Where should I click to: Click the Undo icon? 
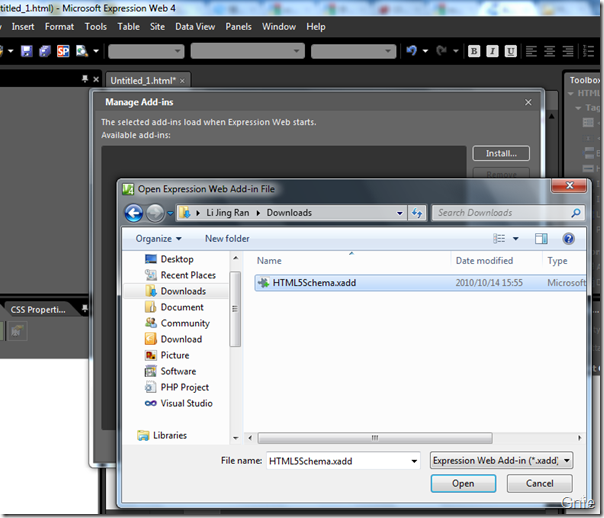(411, 50)
